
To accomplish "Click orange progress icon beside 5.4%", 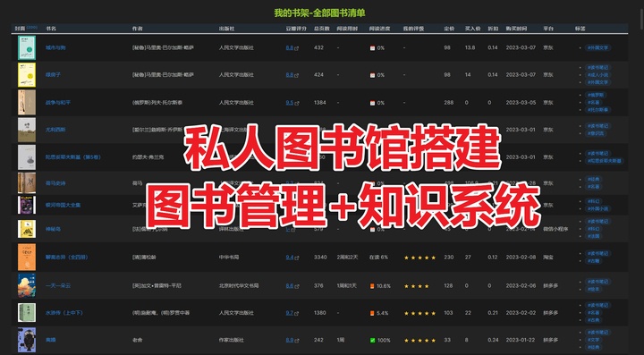I will click(x=372, y=313).
